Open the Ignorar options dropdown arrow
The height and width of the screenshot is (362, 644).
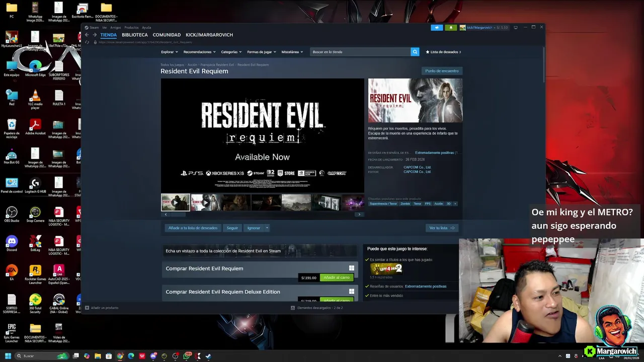click(267, 228)
